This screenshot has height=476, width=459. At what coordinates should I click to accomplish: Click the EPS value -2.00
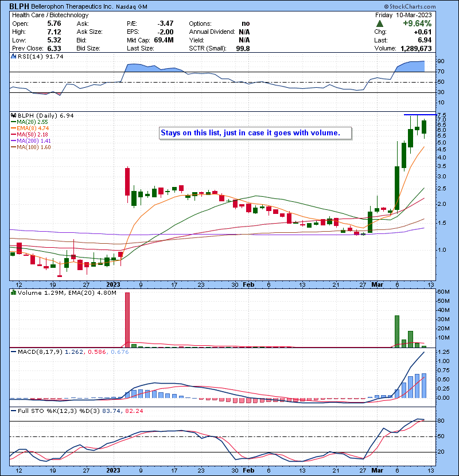click(165, 32)
